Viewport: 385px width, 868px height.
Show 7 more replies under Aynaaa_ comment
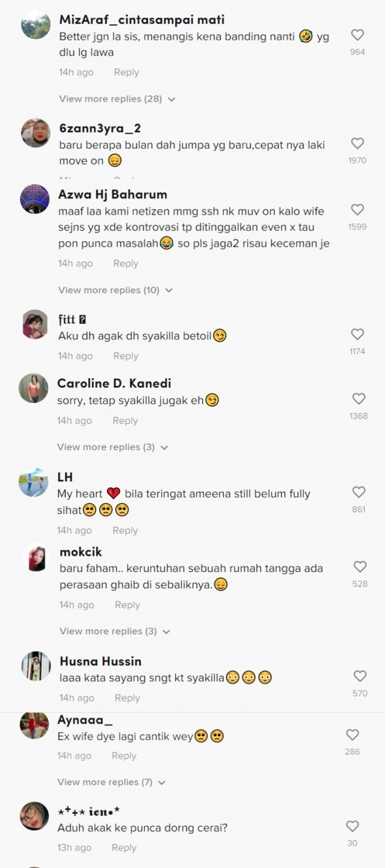[112, 782]
